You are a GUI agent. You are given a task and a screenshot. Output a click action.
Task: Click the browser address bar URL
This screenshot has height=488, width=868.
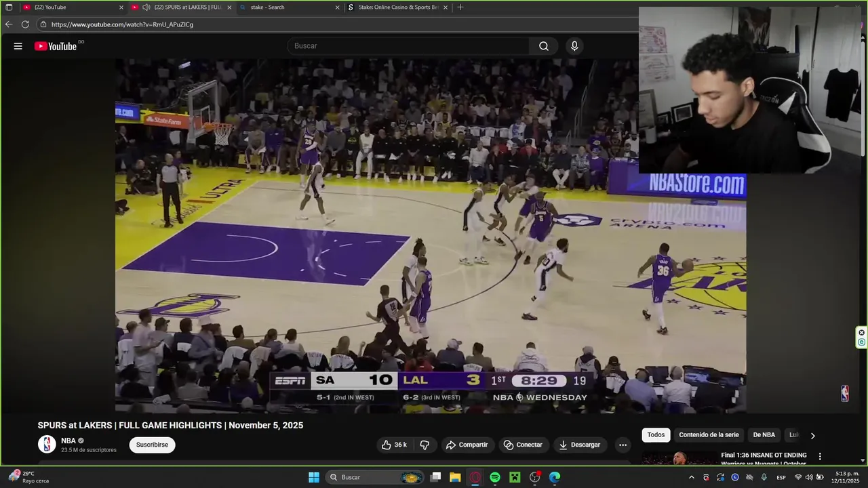(x=122, y=24)
